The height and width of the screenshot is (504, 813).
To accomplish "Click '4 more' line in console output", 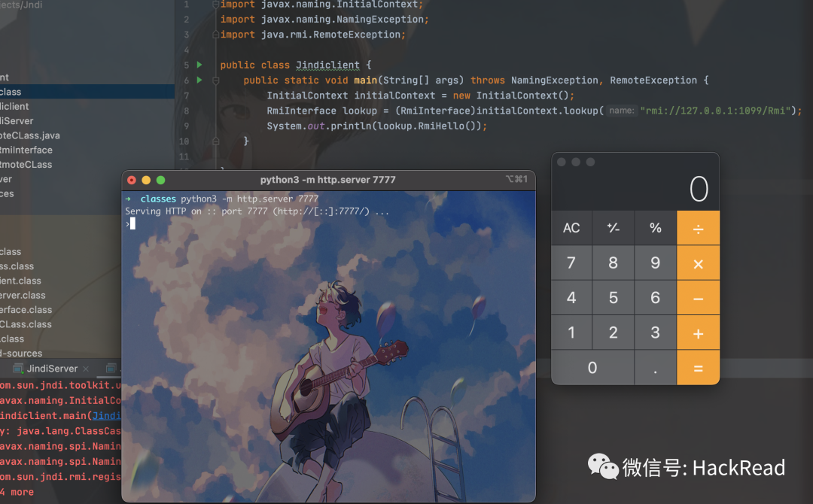I will click(17, 491).
